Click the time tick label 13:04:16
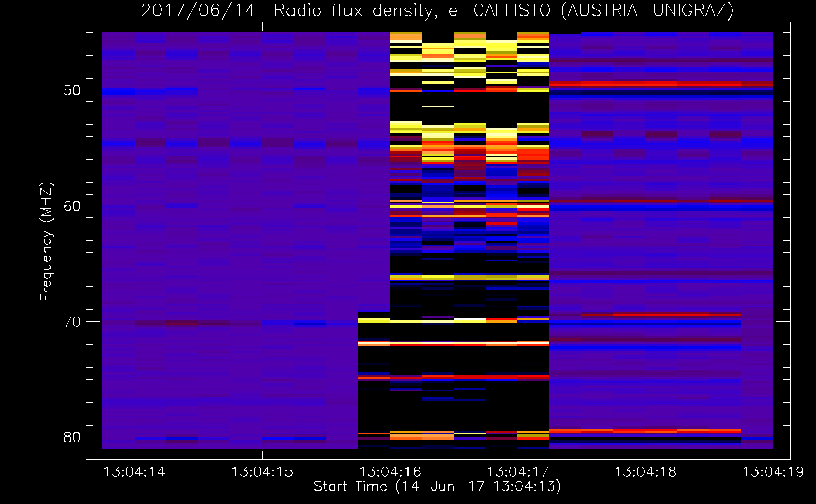 pos(390,472)
